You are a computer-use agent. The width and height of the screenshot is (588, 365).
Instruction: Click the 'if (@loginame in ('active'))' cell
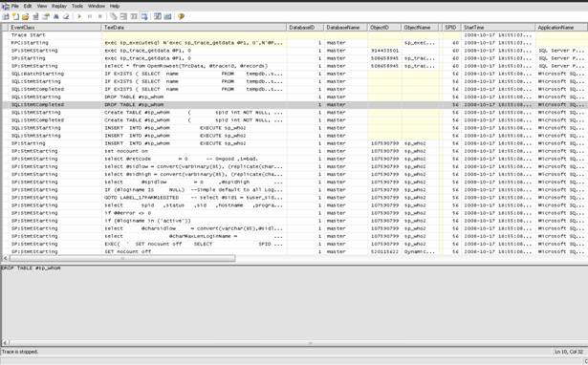[x=193, y=221]
